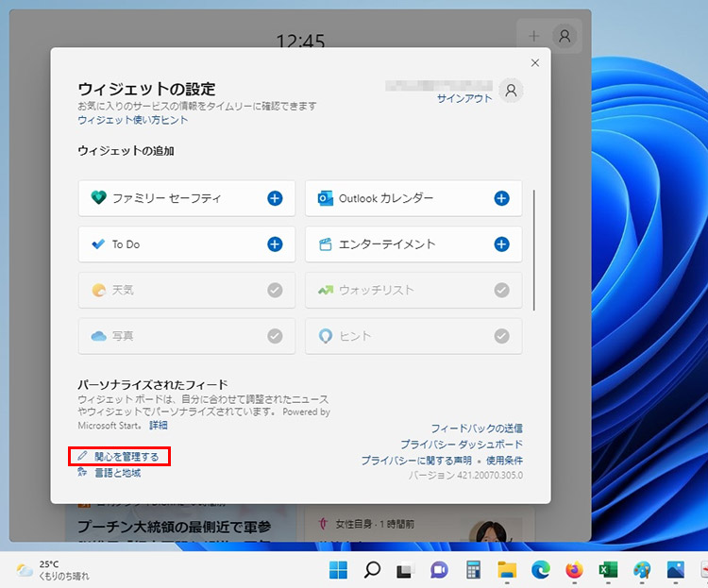Open 言語と地域 settings link
The image size is (708, 588).
pyautogui.click(x=117, y=473)
